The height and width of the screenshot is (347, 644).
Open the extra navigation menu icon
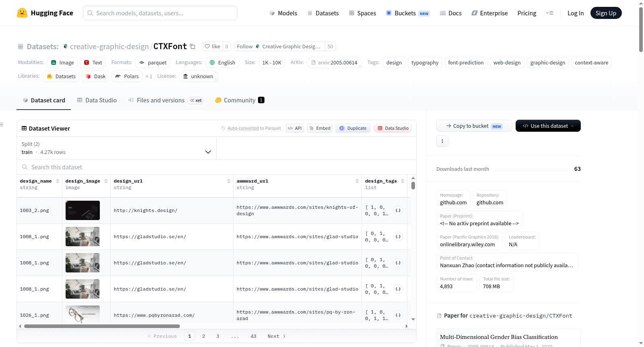click(549, 13)
